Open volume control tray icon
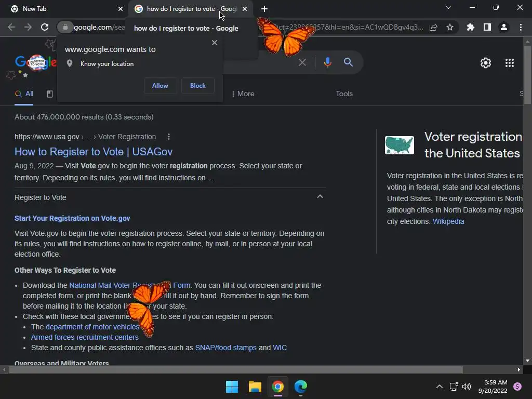 coord(467,387)
